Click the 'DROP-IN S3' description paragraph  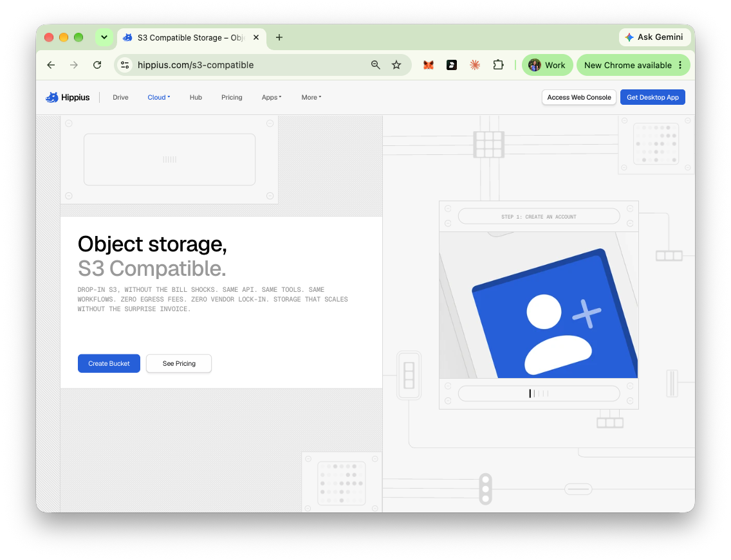tap(212, 299)
